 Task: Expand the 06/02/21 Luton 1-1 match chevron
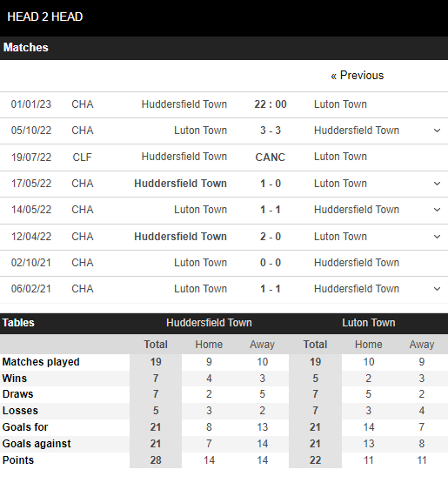click(x=437, y=289)
